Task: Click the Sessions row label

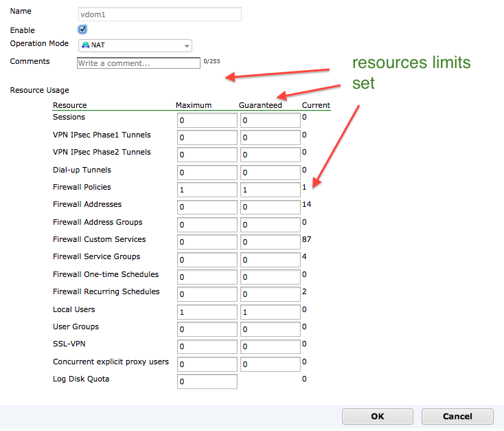Action: (x=69, y=117)
